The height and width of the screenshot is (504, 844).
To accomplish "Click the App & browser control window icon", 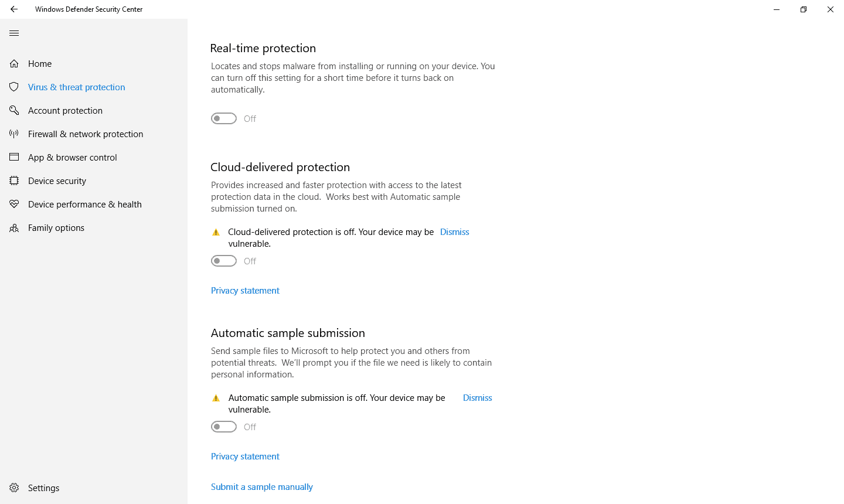I will coord(14,157).
